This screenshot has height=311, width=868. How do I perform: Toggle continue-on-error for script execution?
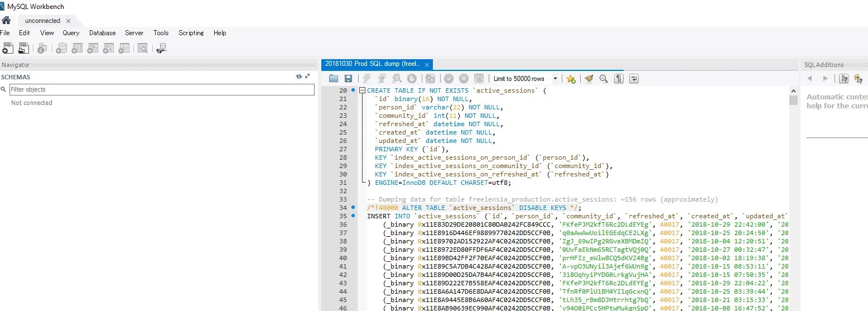430,79
